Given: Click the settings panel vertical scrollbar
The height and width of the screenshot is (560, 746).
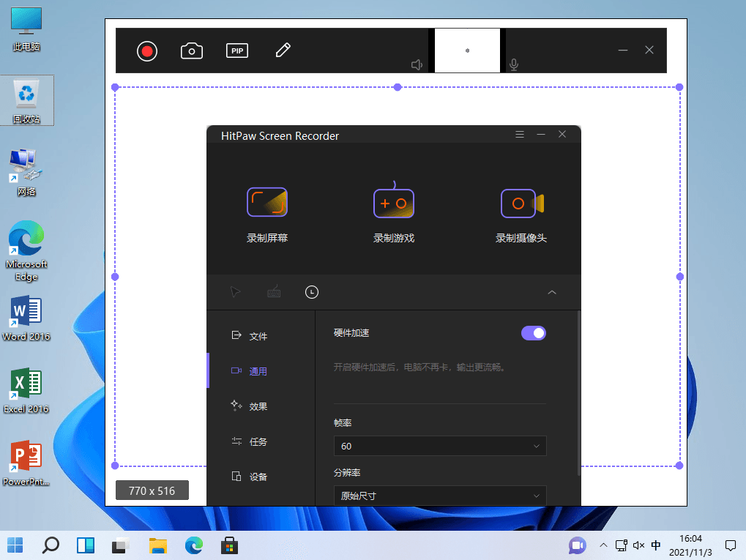Looking at the screenshot, I should (x=578, y=393).
